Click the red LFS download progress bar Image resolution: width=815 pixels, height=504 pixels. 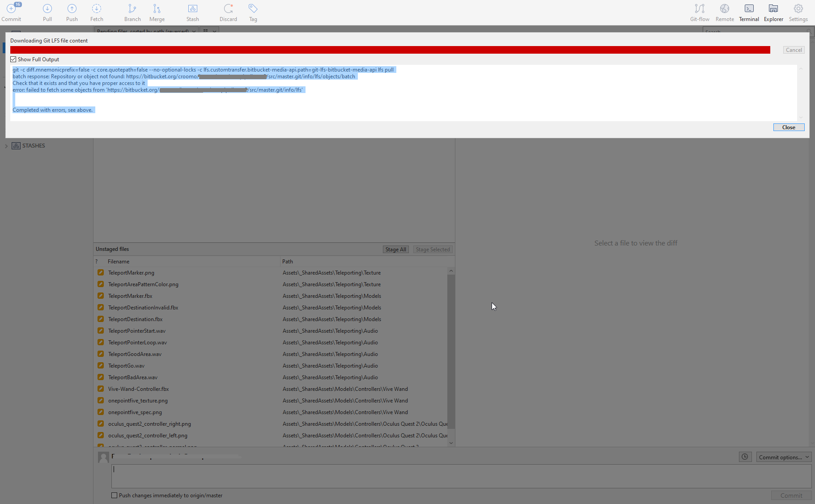(x=390, y=50)
